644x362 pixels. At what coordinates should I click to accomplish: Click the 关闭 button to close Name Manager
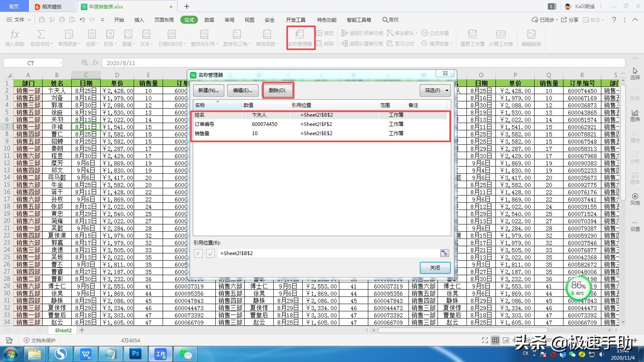(435, 267)
